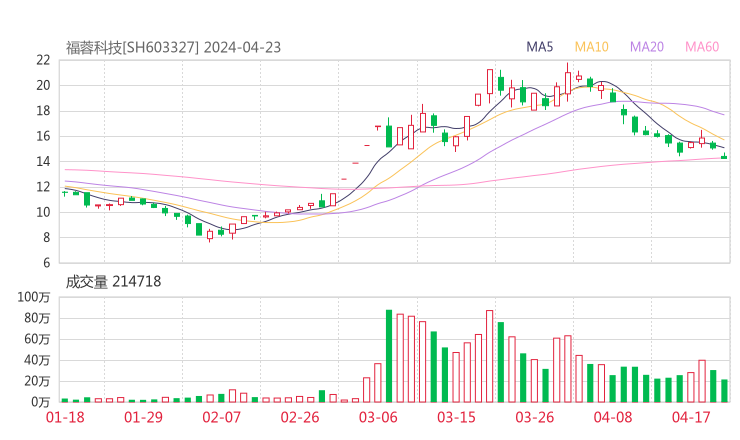
Task: Click the price axis value 12
Action: pyautogui.click(x=43, y=187)
